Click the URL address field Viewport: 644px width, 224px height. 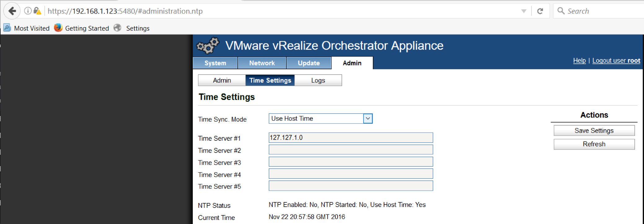[282, 11]
